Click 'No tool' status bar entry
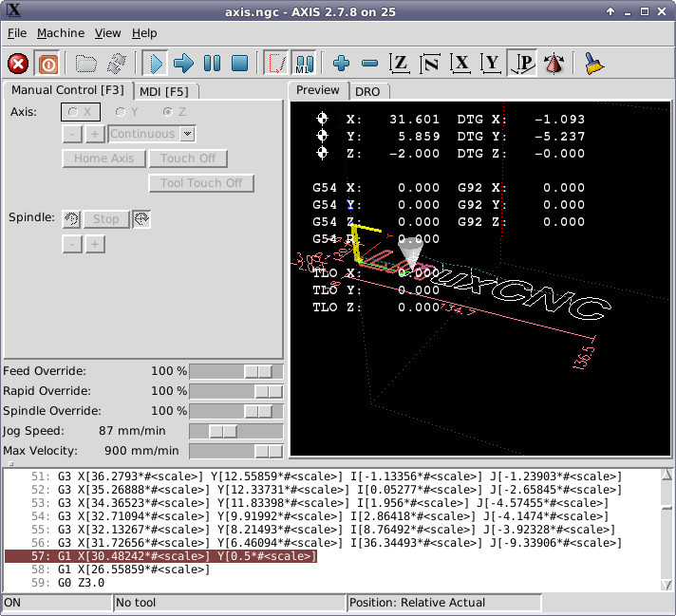676x616 pixels. pyautogui.click(x=230, y=603)
